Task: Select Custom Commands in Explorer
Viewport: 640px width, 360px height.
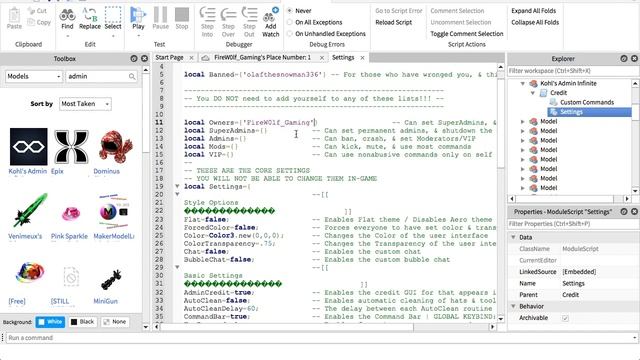Action: point(587,102)
